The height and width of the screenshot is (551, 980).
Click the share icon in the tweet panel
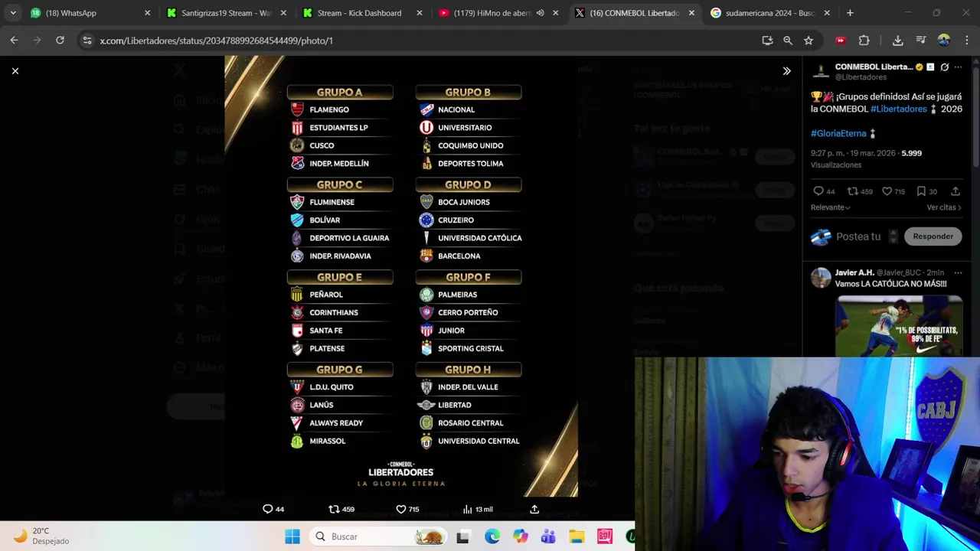click(955, 191)
